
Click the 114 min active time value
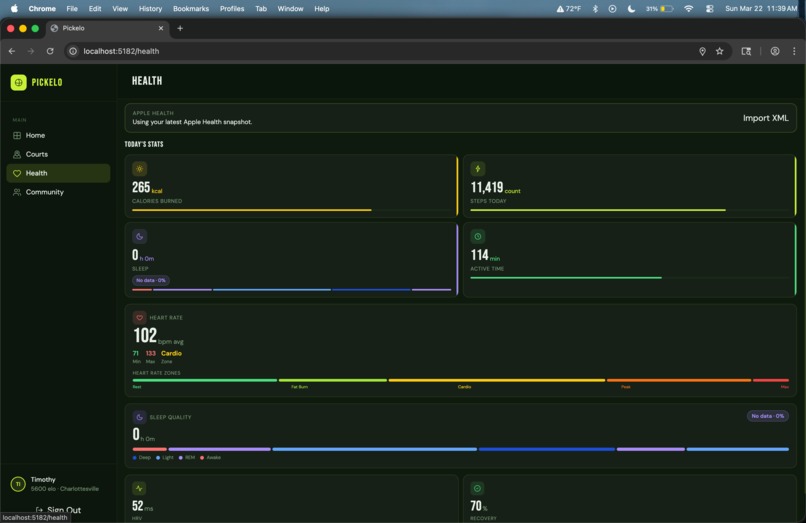[485, 256]
